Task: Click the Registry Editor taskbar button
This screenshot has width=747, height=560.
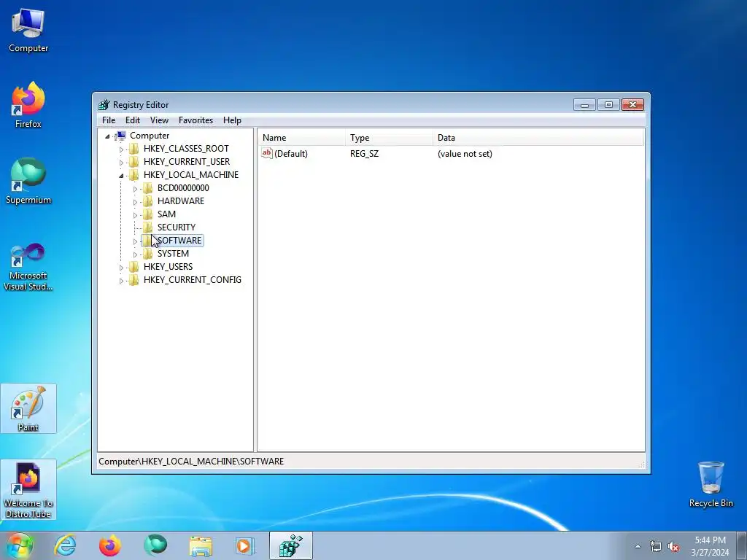Action: pyautogui.click(x=290, y=545)
